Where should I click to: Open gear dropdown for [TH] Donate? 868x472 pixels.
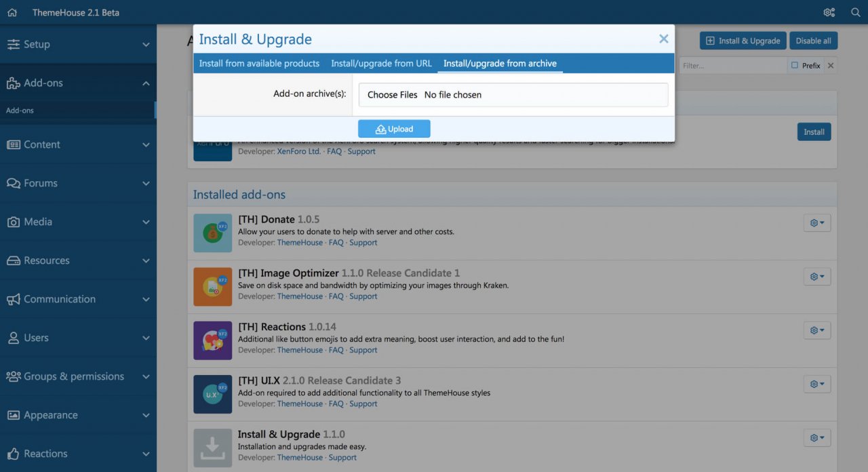(x=816, y=222)
